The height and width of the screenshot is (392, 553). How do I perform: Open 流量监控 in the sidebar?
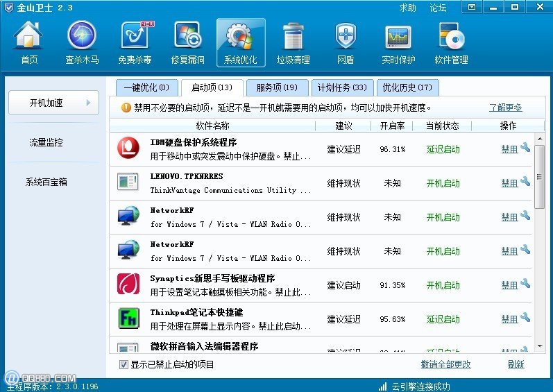tap(46, 142)
